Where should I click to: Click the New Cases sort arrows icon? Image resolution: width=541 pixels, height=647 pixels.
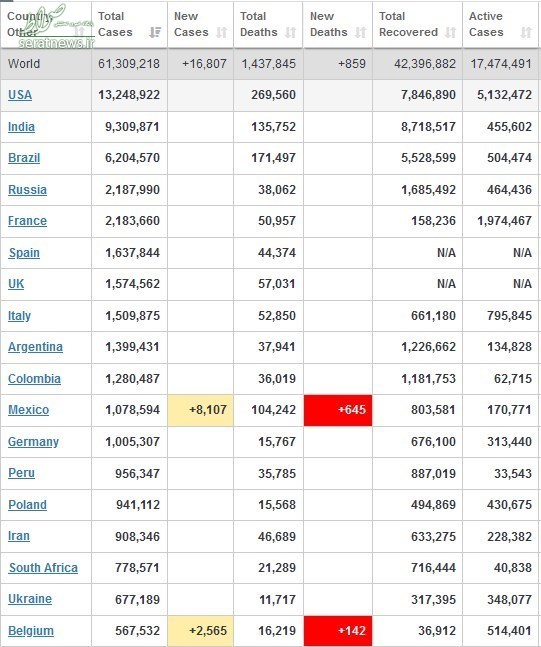[222, 32]
